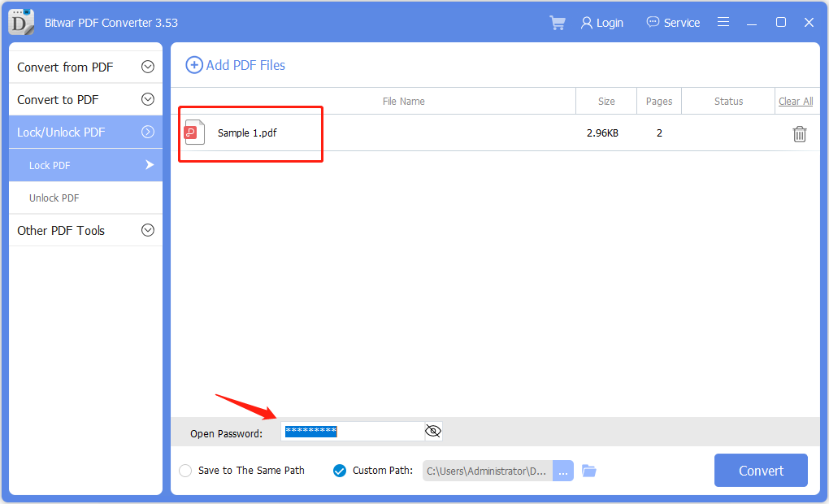
Task: Select Unlock PDF menu item
Action: [85, 198]
